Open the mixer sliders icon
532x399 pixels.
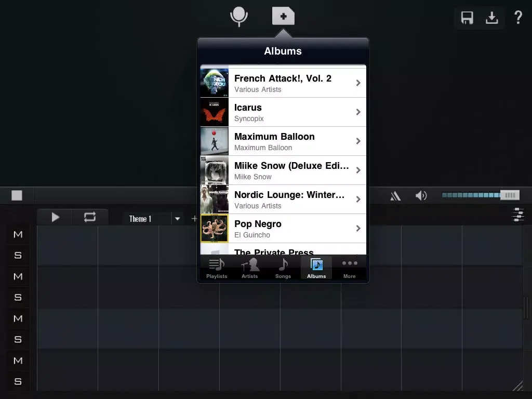tap(518, 215)
